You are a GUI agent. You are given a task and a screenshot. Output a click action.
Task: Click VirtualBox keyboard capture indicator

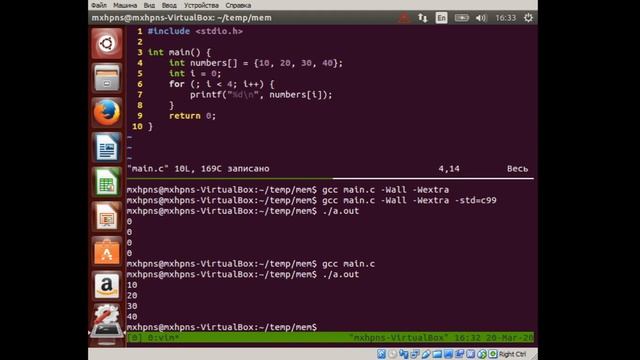493,354
